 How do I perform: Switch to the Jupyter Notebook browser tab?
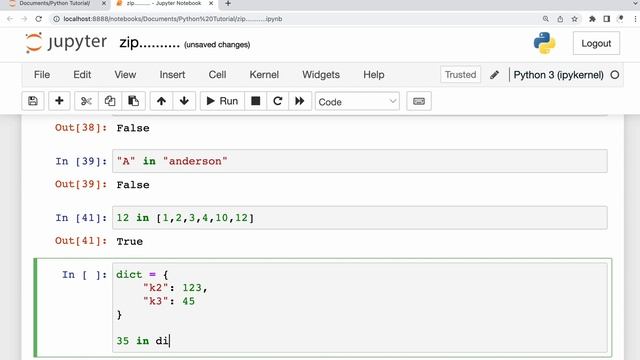(x=164, y=3)
